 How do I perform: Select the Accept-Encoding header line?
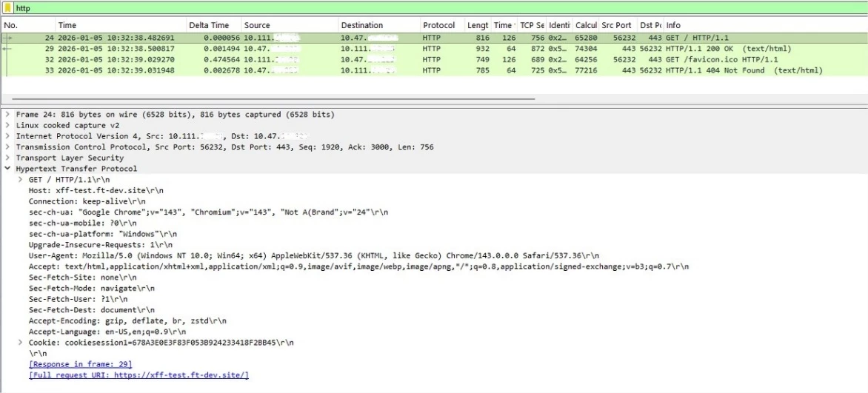(127, 320)
